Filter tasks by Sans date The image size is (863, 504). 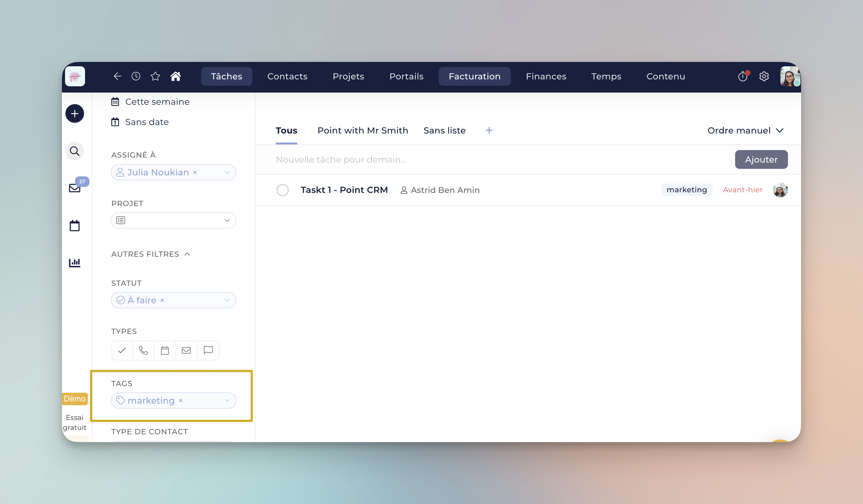pyautogui.click(x=140, y=122)
